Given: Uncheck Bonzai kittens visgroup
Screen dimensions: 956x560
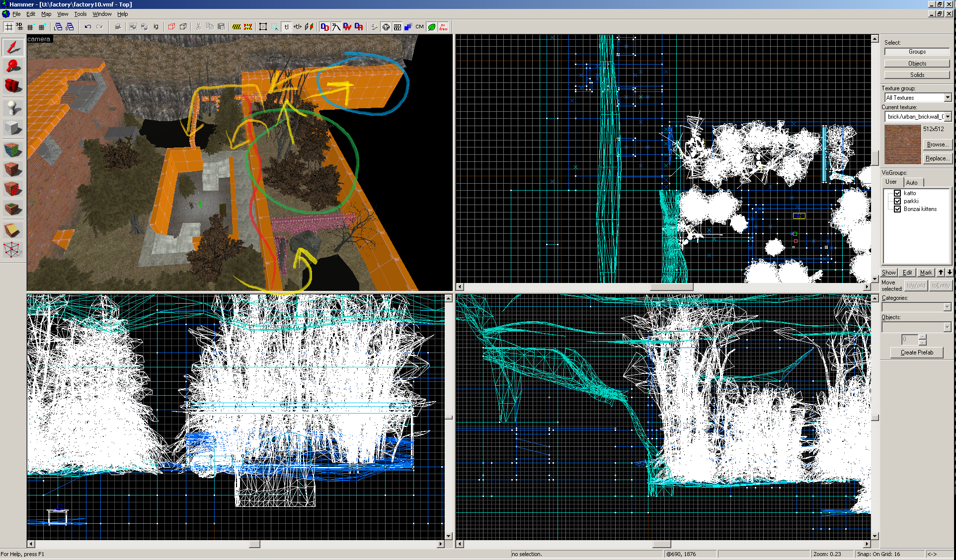Looking at the screenshot, I should click(x=897, y=209).
